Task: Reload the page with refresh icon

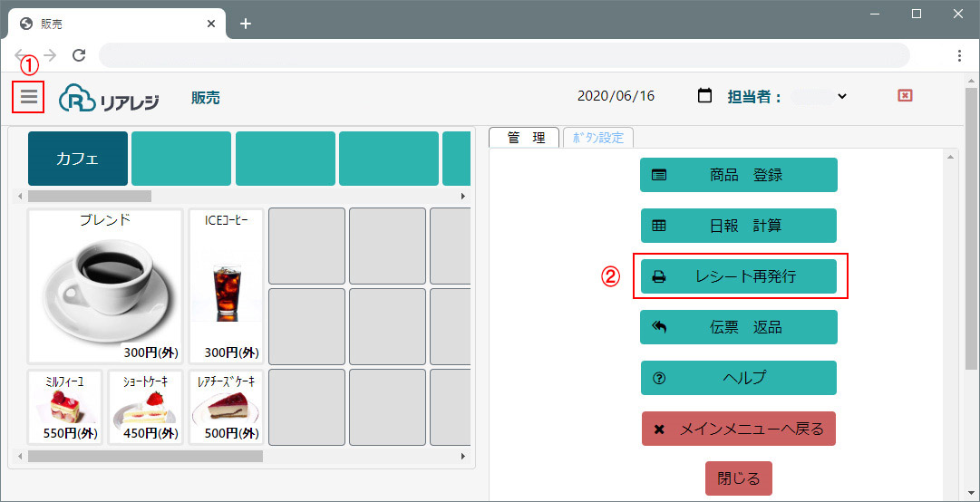Action: (x=79, y=55)
